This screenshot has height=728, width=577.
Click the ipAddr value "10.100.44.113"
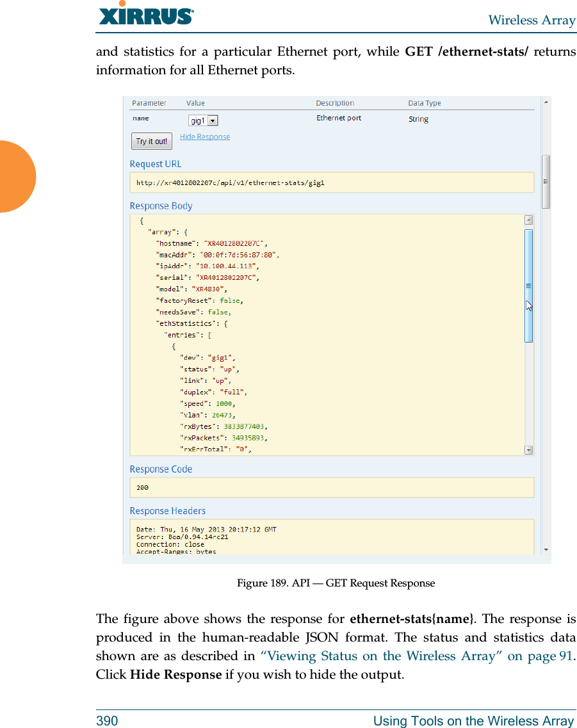225,266
